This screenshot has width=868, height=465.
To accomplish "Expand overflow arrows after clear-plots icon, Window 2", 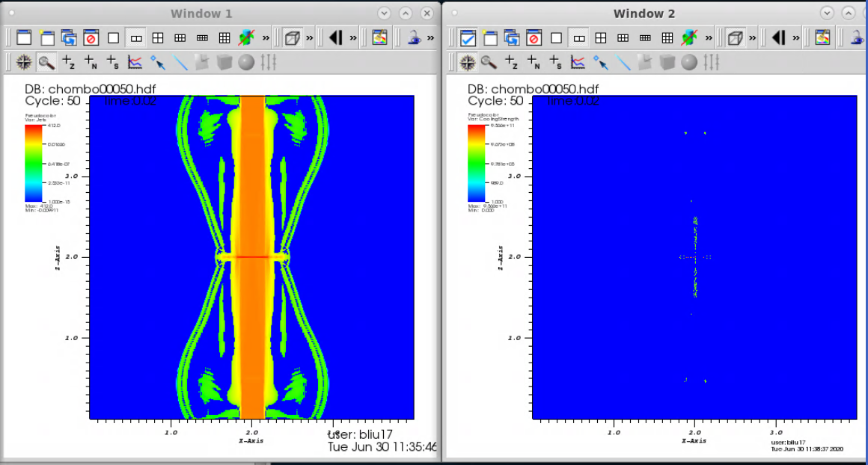I will coord(709,37).
